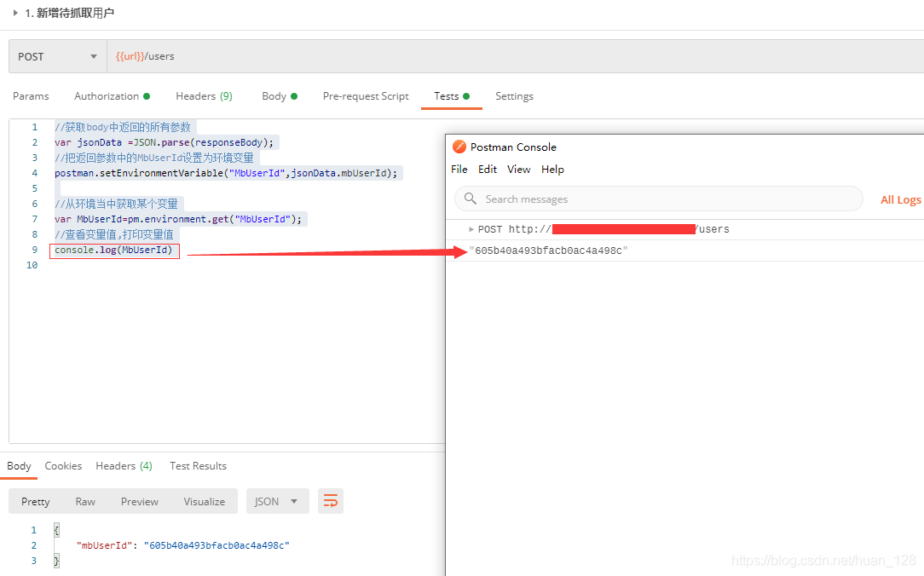Open the File menu in console
Screen dimensions: 924x576
coord(459,170)
